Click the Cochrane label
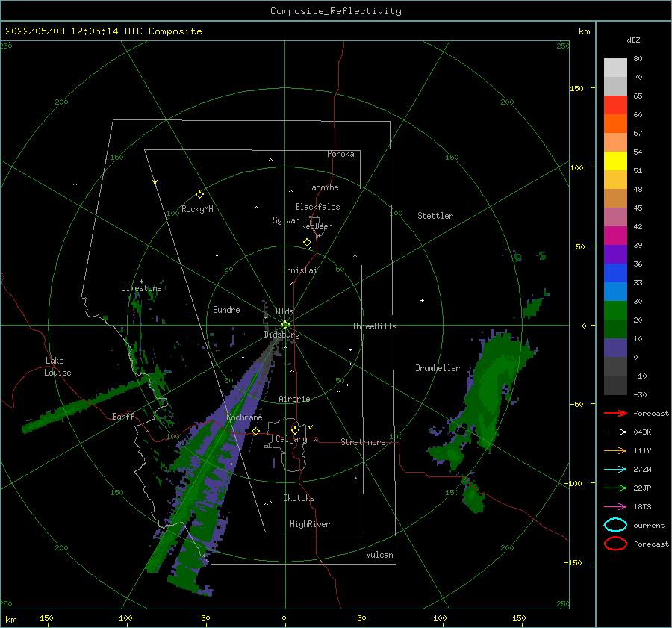672x628 pixels. [x=244, y=417]
